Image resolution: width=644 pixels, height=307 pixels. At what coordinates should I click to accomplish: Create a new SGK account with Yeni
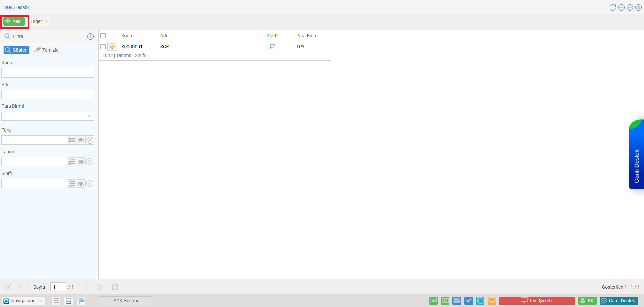pyautogui.click(x=14, y=21)
